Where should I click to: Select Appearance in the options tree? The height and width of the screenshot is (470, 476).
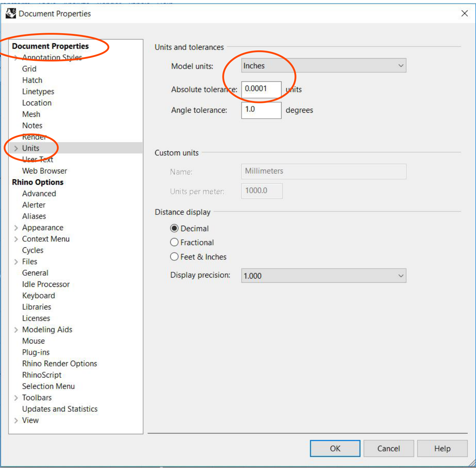pyautogui.click(x=43, y=228)
